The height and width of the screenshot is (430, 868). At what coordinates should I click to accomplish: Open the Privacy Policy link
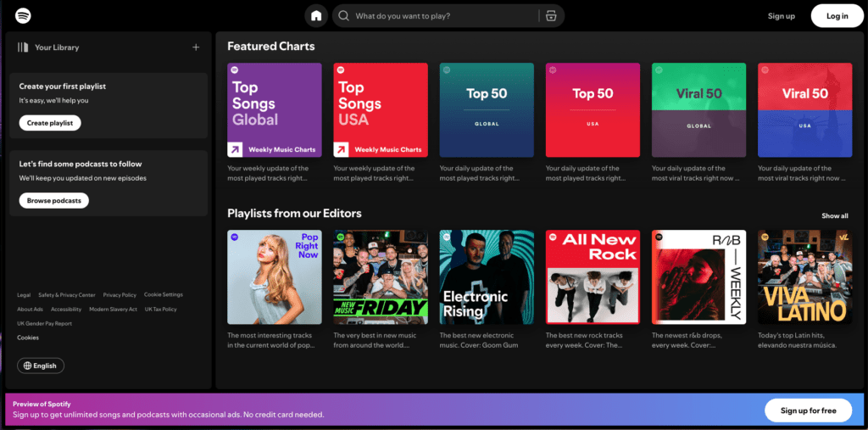click(x=120, y=295)
